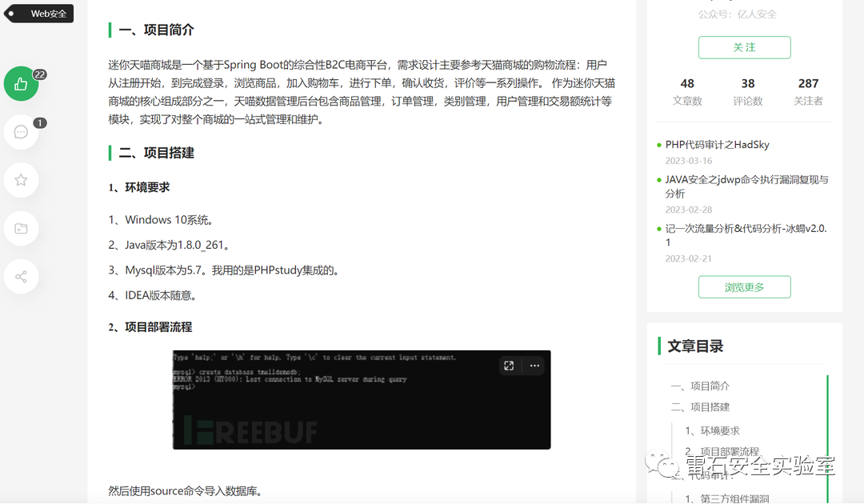Expand the terminal image to fullscreen
The width and height of the screenshot is (864, 504).
pos(509,366)
